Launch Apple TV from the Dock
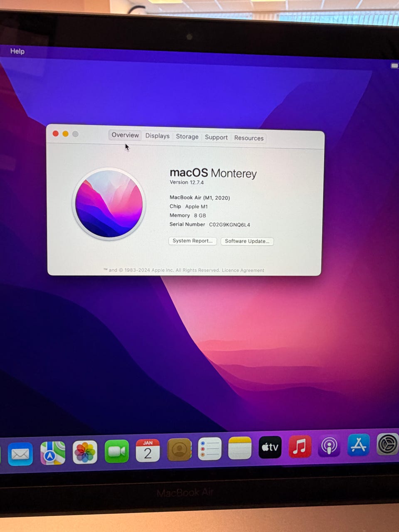The width and height of the screenshot is (399, 532). (270, 447)
